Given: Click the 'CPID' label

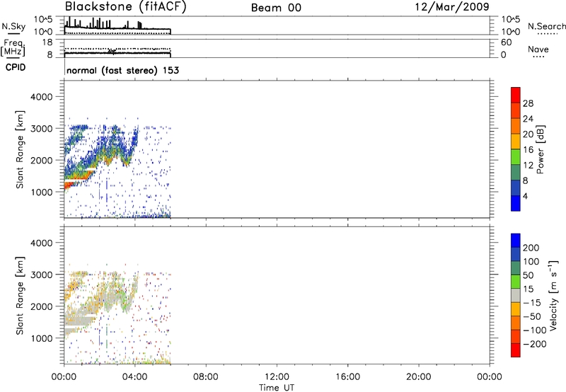Looking at the screenshot, I should 16,67.
